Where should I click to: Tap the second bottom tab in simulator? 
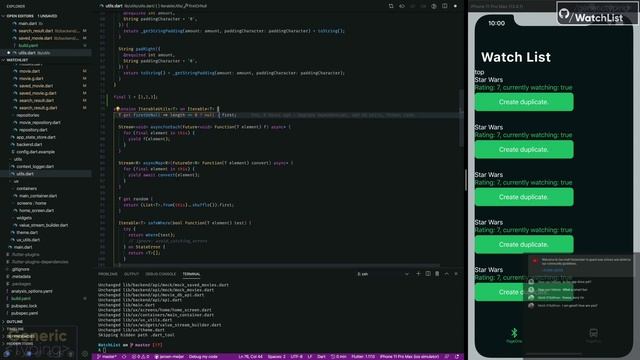click(x=593, y=336)
